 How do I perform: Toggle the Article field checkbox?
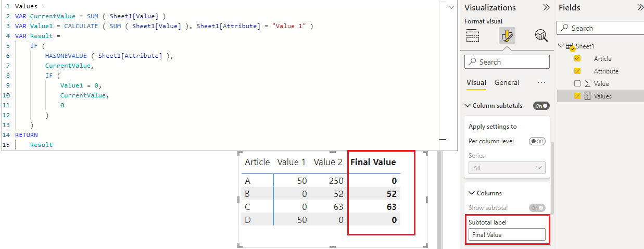577,59
